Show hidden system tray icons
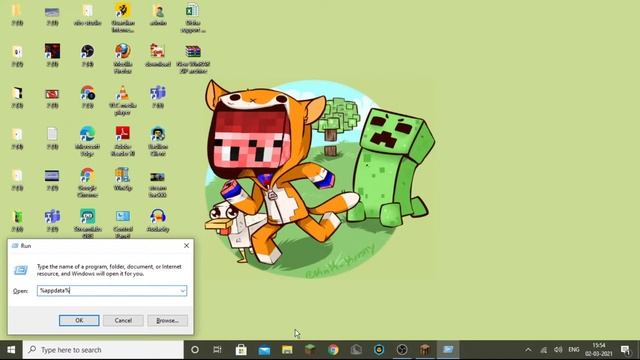This screenshot has width=640, height=360. click(528, 350)
